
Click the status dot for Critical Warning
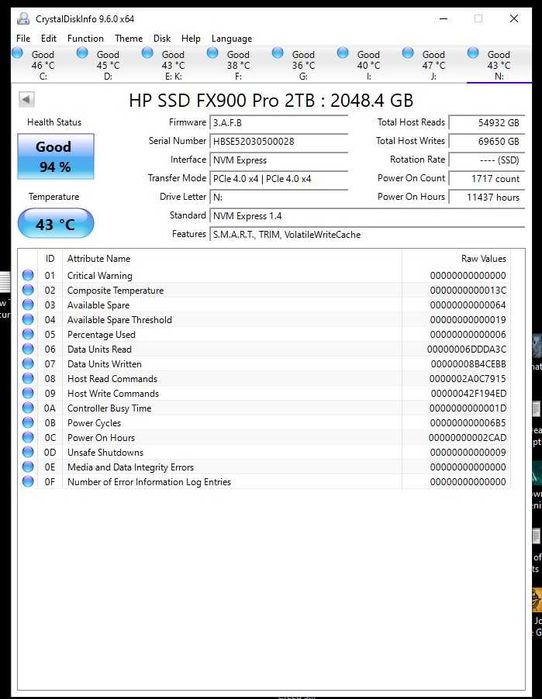point(28,275)
